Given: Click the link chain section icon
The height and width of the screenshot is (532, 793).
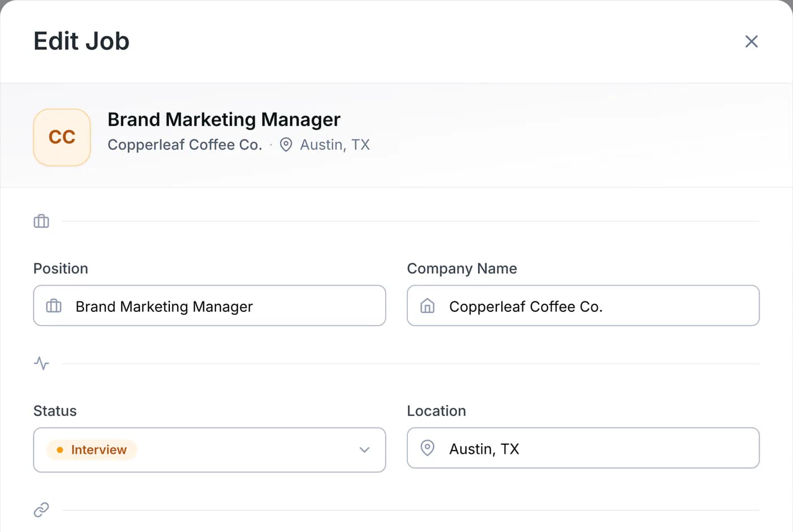Looking at the screenshot, I should point(41,510).
